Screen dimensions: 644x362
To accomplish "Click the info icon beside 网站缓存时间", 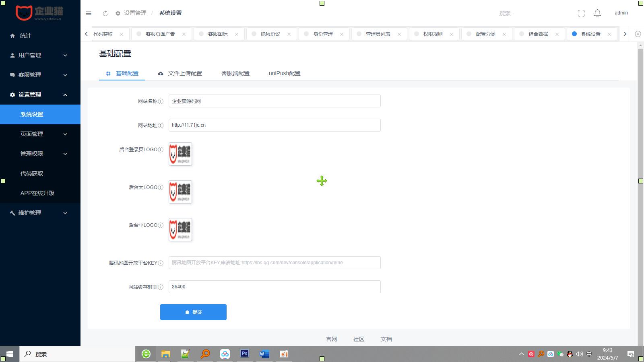I will pyautogui.click(x=161, y=287).
